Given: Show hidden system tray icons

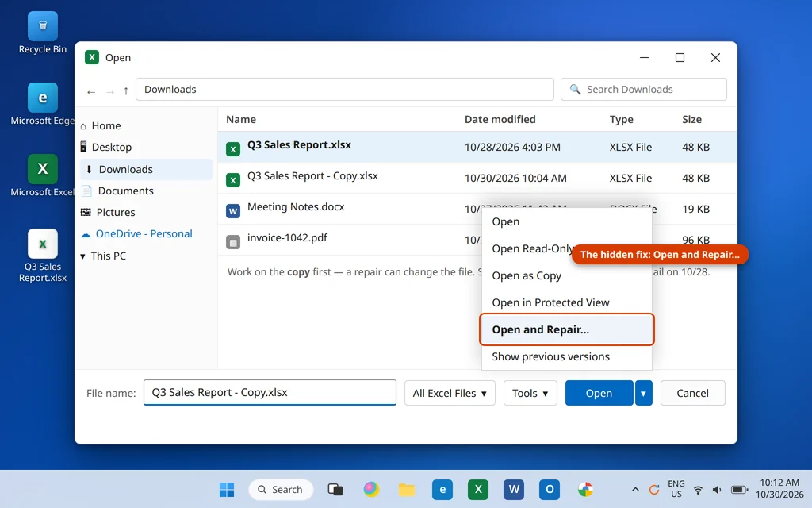Looking at the screenshot, I should (x=635, y=489).
